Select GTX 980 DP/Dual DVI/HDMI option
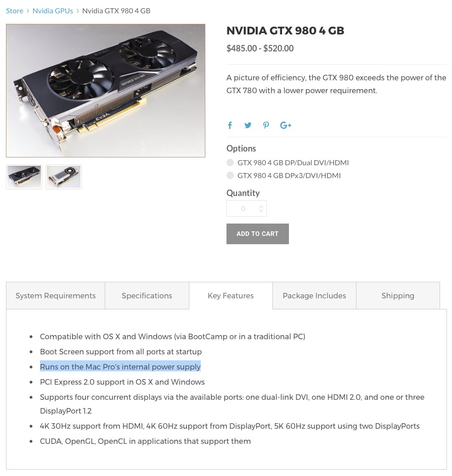452x476 pixels. click(230, 162)
